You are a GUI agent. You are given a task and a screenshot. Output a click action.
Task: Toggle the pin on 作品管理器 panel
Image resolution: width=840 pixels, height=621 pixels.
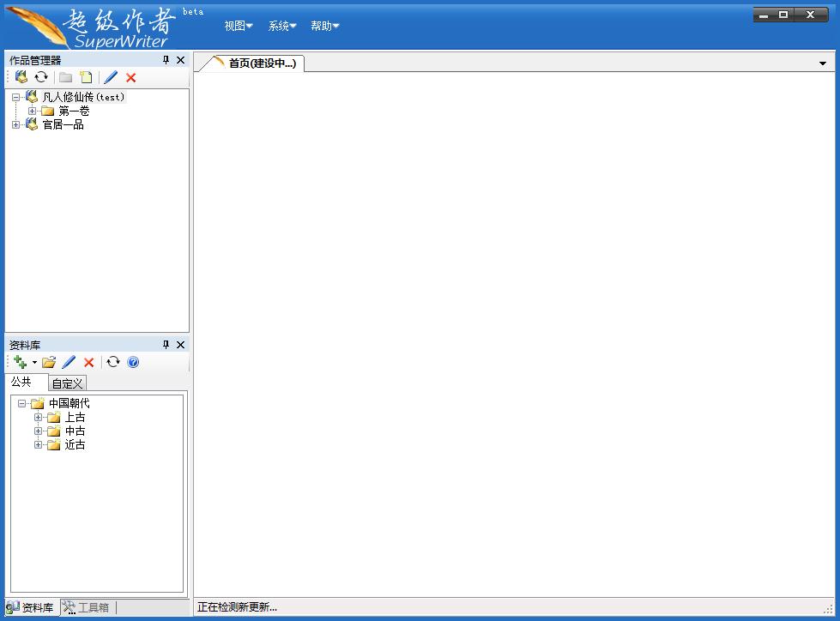166,60
